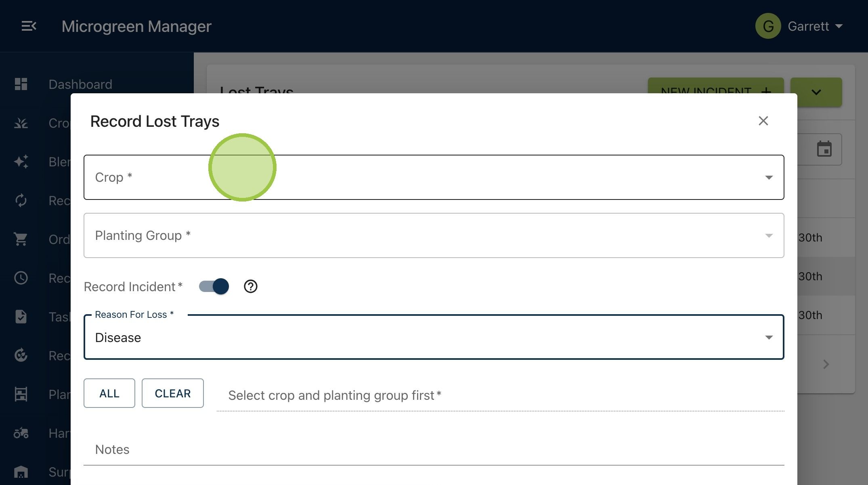
Task: Click the help question mark icon
Action: pos(251,286)
